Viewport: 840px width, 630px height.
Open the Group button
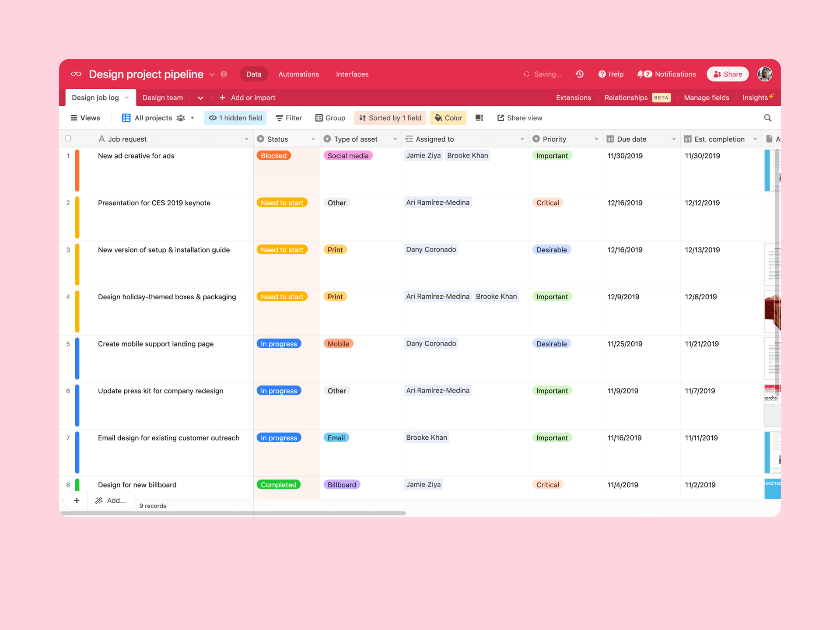click(330, 118)
